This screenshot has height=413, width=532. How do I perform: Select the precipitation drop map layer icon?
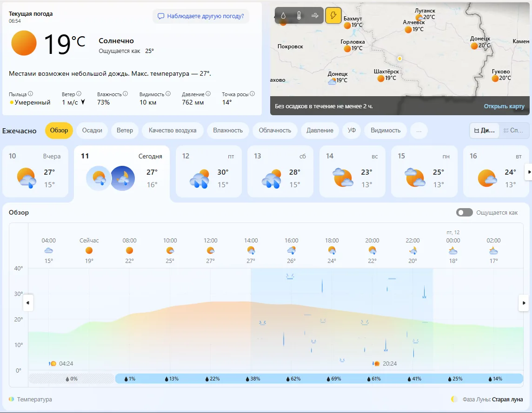283,16
